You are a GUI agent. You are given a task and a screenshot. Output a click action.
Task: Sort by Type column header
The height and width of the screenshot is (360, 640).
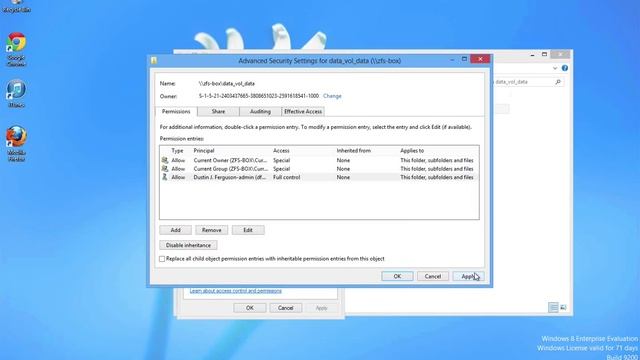pos(177,151)
